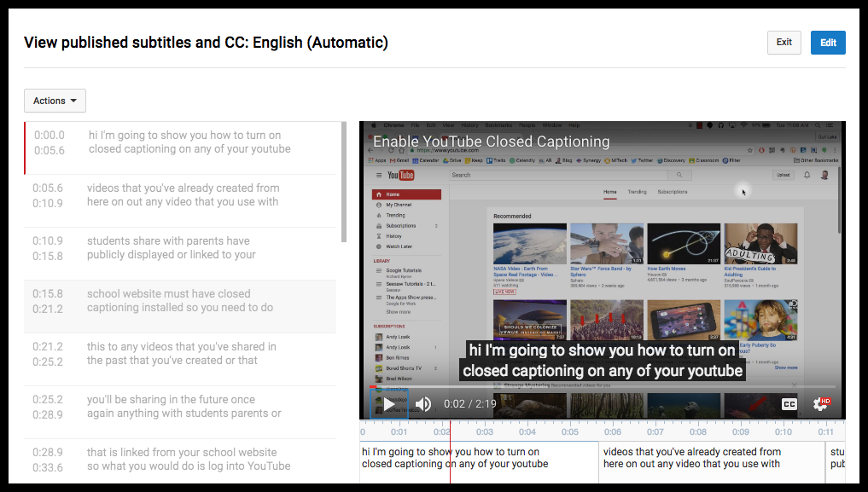Open the Star Wars Force Band thumbnail
Screen dimensions: 868x492
tap(607, 244)
